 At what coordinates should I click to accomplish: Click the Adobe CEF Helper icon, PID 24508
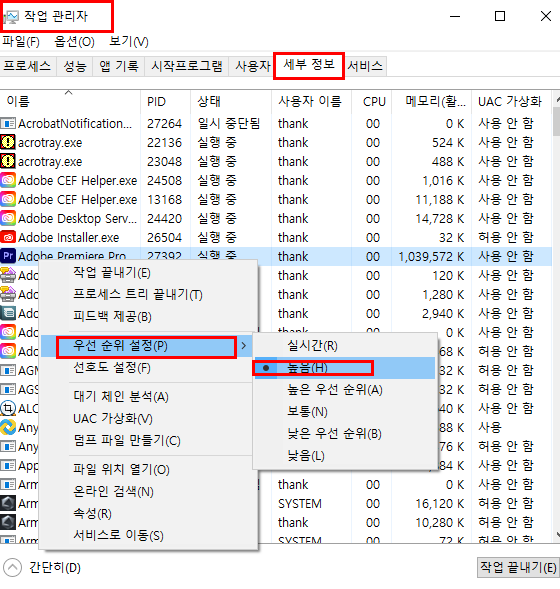tap(8, 180)
